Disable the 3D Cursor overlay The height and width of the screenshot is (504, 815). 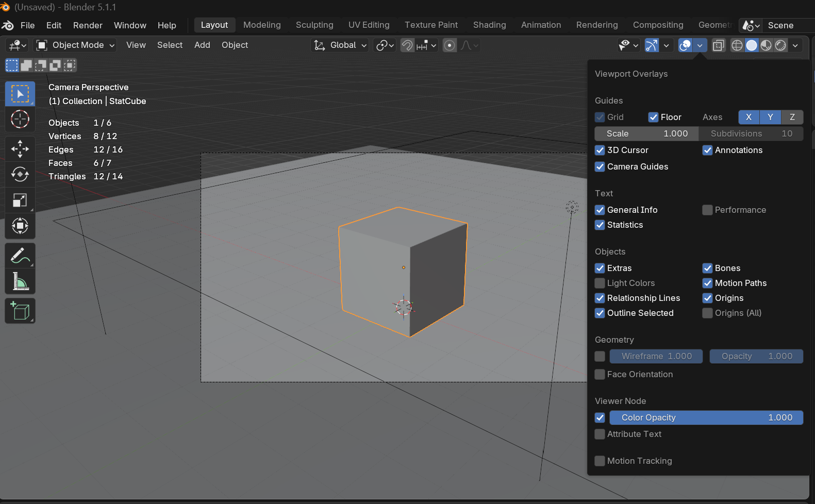[x=600, y=150]
